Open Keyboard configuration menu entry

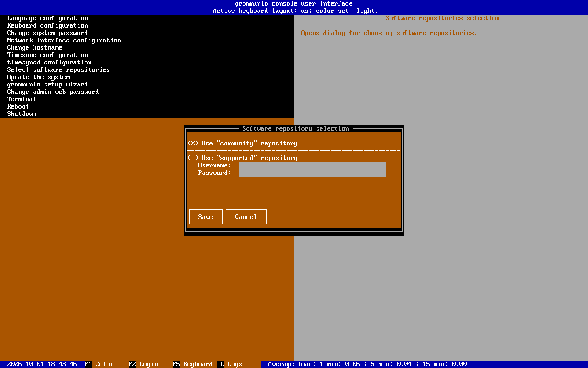(48, 26)
